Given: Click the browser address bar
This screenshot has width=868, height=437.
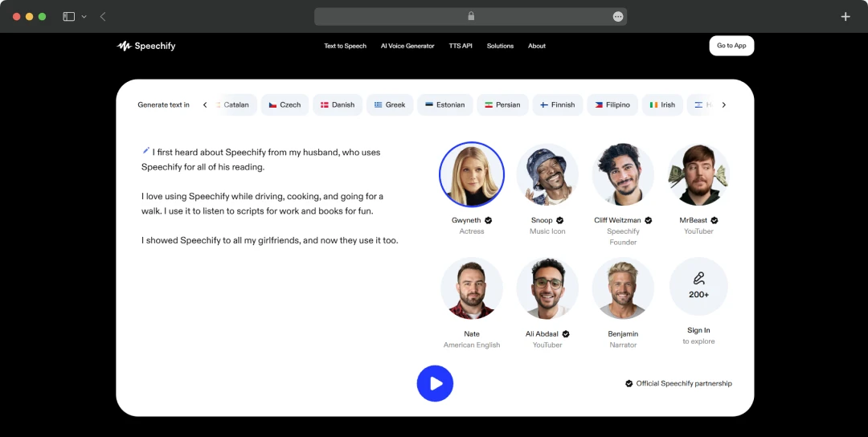Looking at the screenshot, I should tap(470, 17).
